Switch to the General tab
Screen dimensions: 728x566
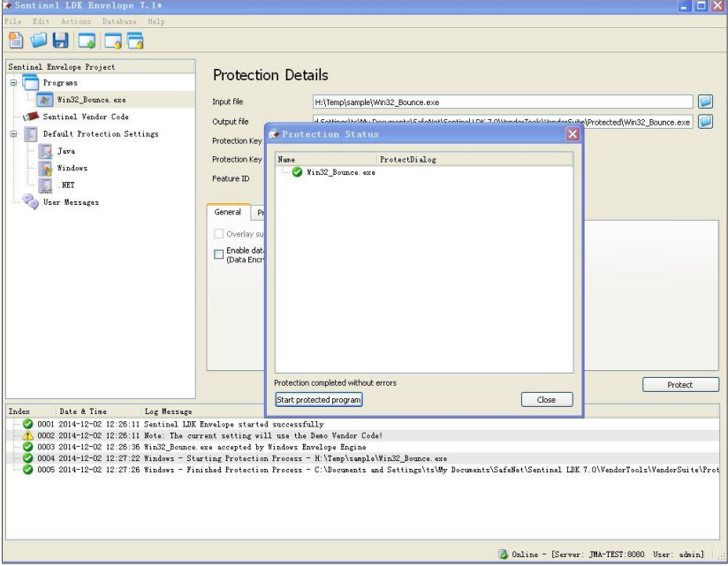[x=228, y=213]
